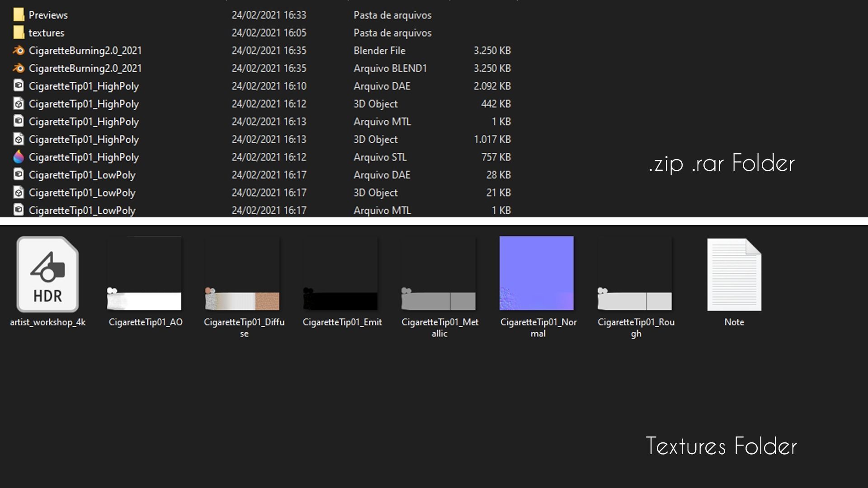Click the 442 KB HighPoly 3D Object icon

19,103
